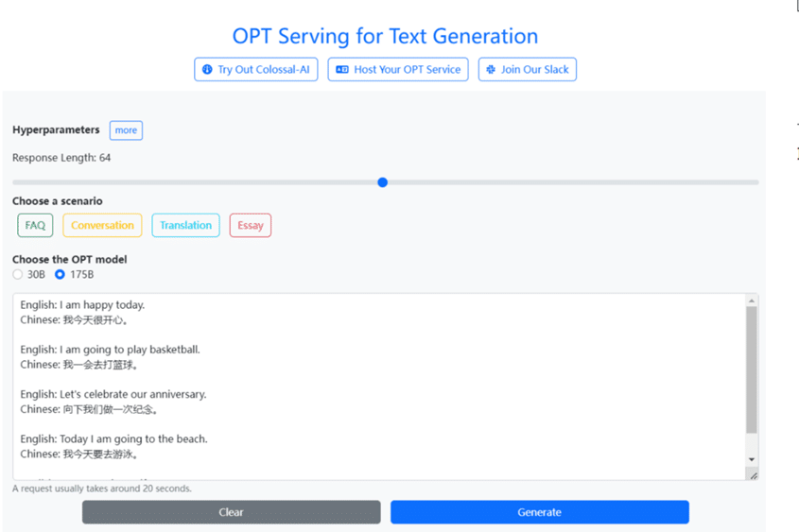This screenshot has height=532, width=799.
Task: Choose the Essay scenario
Action: 250,226
